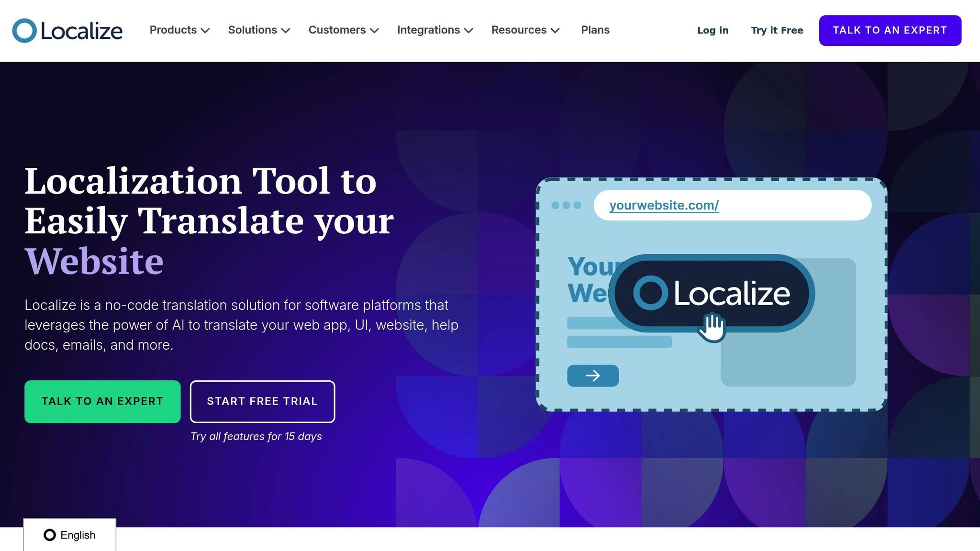Click the arrow button in the website illustration
This screenshot has width=980, height=551.
[x=592, y=375]
